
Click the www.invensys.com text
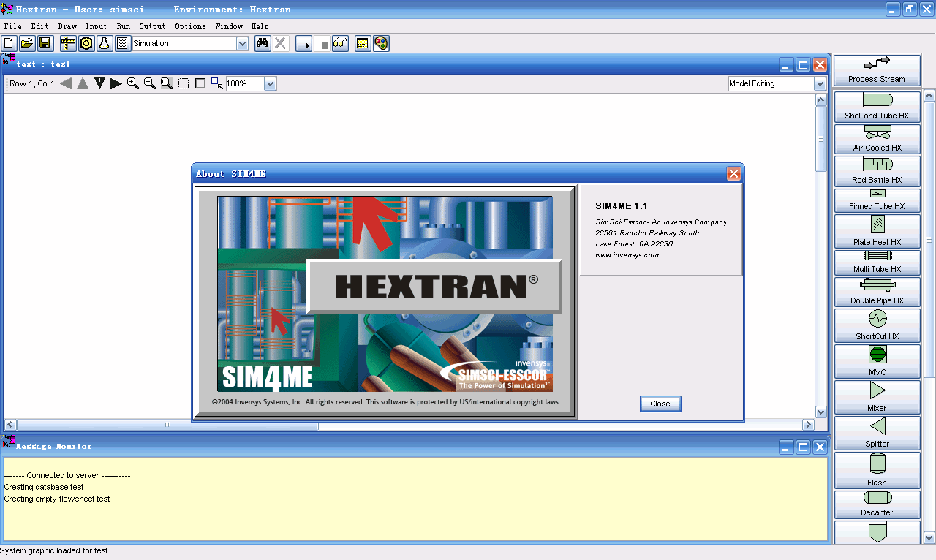coord(627,255)
